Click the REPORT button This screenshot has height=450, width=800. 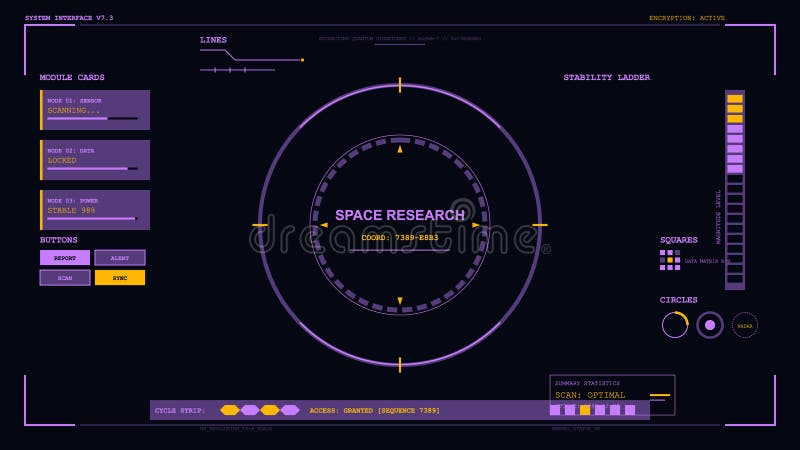[x=65, y=258]
